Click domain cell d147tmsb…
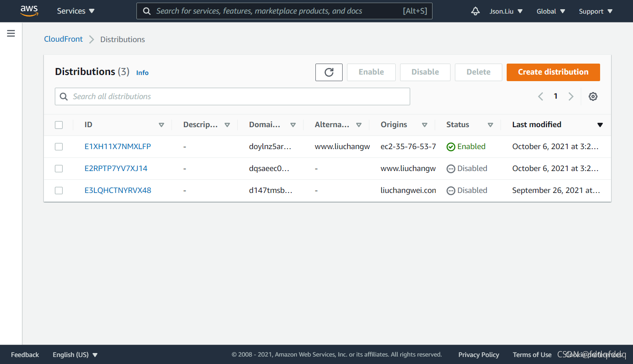The width and height of the screenshot is (633, 364). click(271, 191)
